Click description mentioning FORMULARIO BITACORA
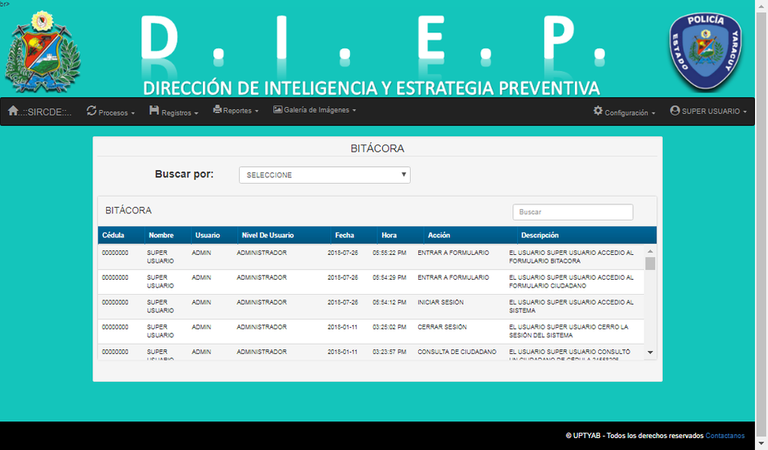The height and width of the screenshot is (450, 768). pyautogui.click(x=571, y=257)
